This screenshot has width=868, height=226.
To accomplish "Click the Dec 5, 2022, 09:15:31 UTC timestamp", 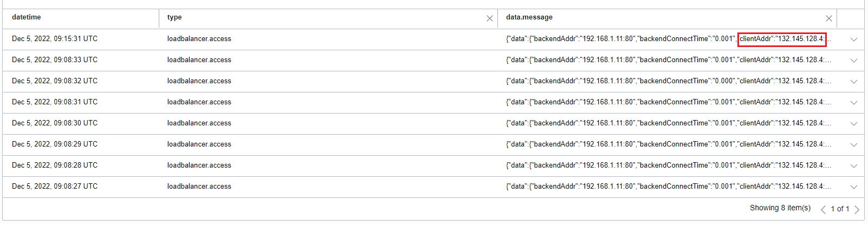I will tap(55, 39).
